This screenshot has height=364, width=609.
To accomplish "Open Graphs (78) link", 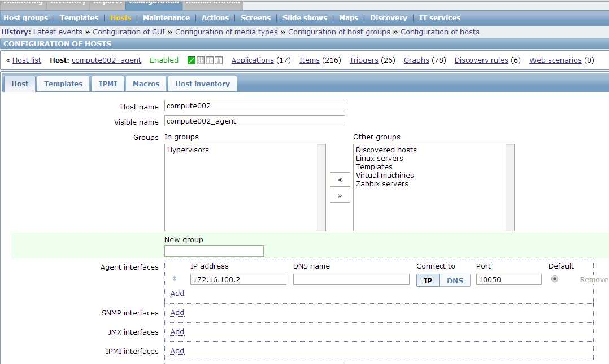I will [416, 60].
